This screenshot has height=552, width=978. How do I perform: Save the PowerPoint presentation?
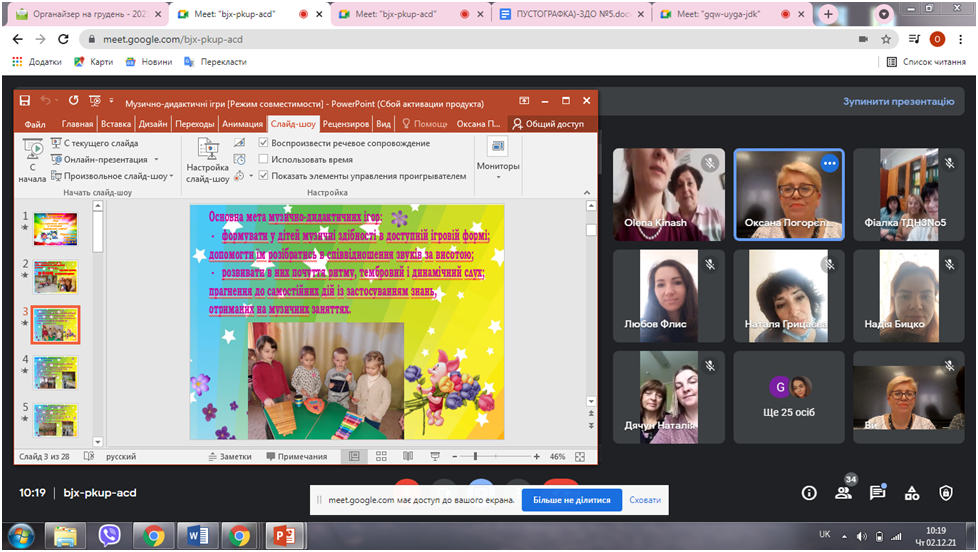pos(25,101)
